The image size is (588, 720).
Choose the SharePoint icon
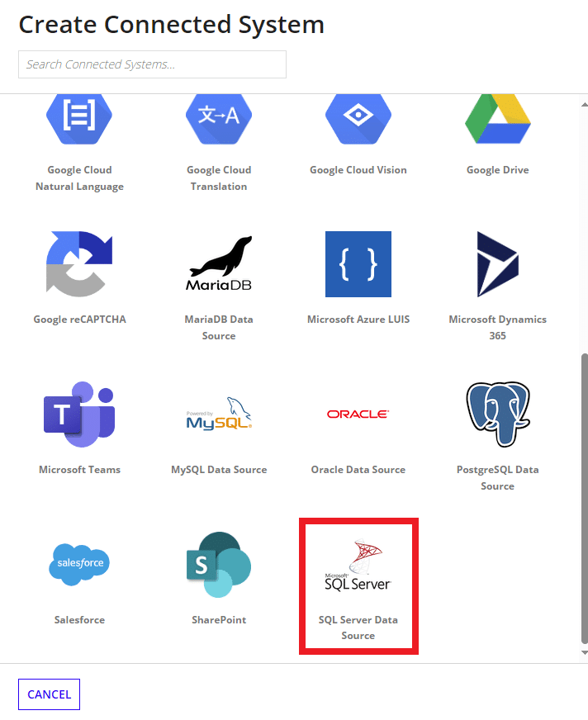coord(219,564)
